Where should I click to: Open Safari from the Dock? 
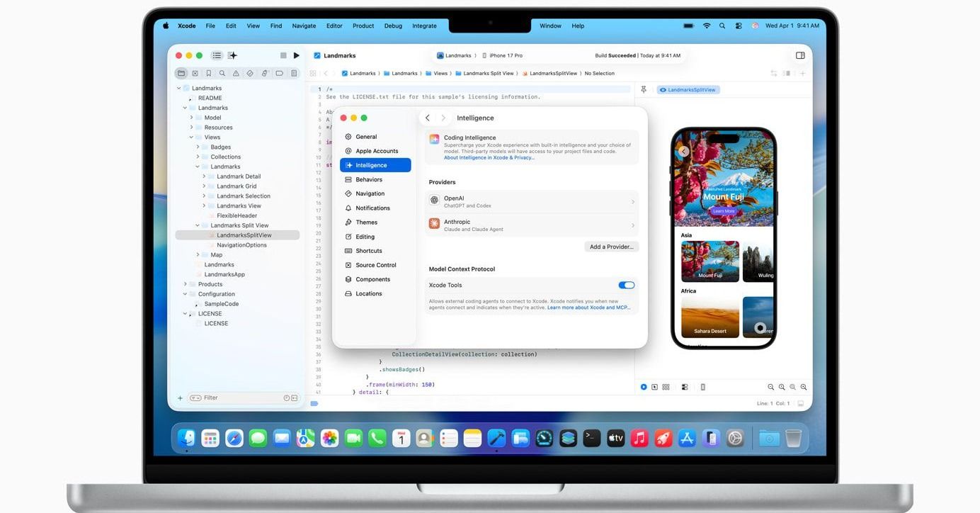(234, 438)
